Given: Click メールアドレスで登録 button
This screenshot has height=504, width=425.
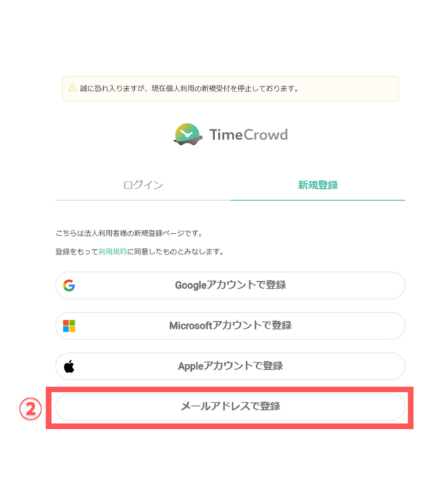Looking at the screenshot, I should tap(230, 406).
